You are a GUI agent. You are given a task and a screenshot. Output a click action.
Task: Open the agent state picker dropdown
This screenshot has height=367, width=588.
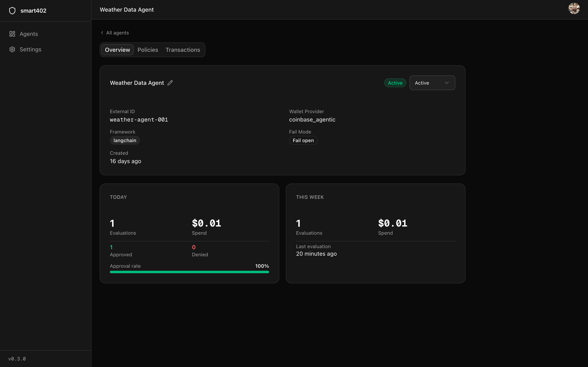point(432,83)
